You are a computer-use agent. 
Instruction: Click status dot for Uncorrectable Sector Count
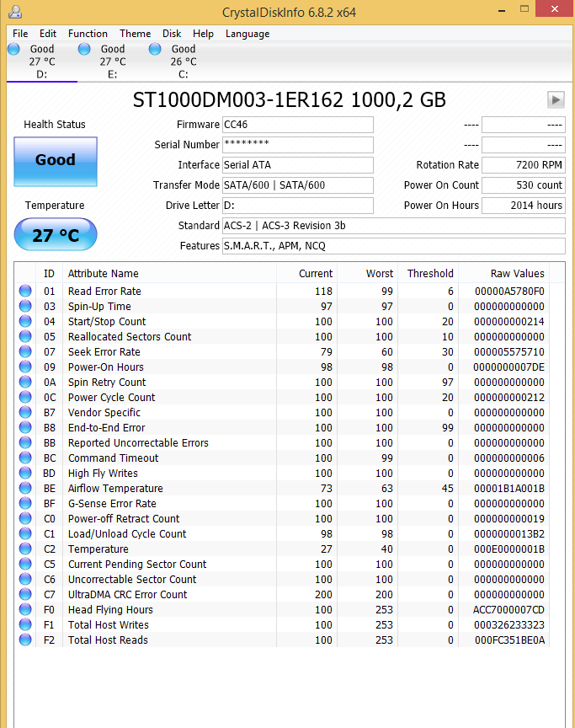[x=25, y=580]
